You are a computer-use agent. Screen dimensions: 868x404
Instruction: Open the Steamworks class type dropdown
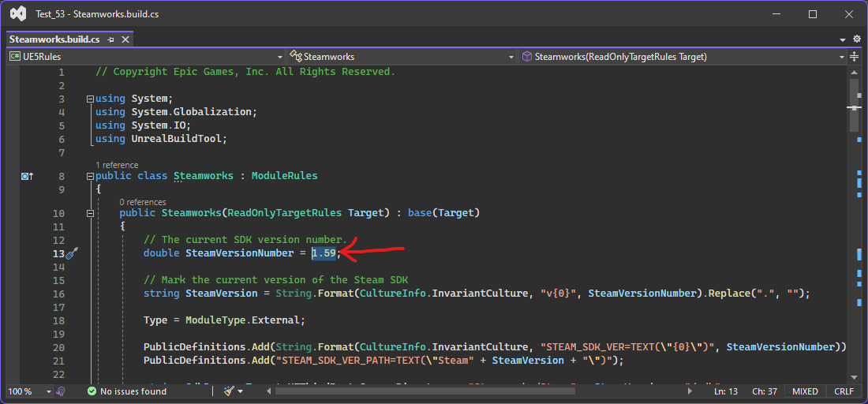coord(401,57)
